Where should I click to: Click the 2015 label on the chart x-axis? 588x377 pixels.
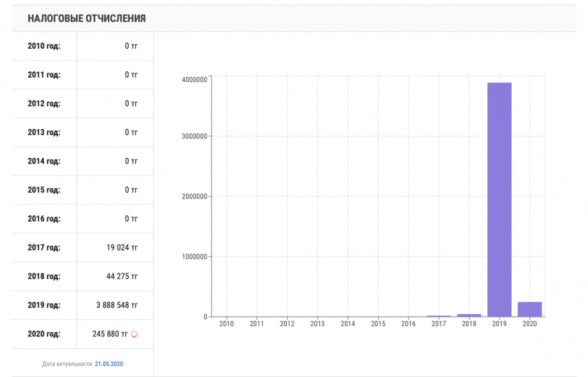(378, 323)
